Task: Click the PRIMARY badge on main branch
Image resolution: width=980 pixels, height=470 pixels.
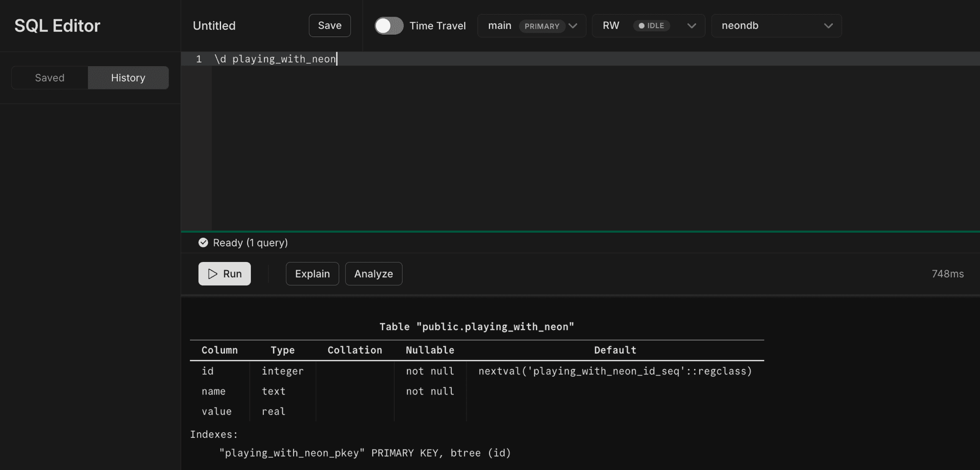Action: pyautogui.click(x=543, y=26)
